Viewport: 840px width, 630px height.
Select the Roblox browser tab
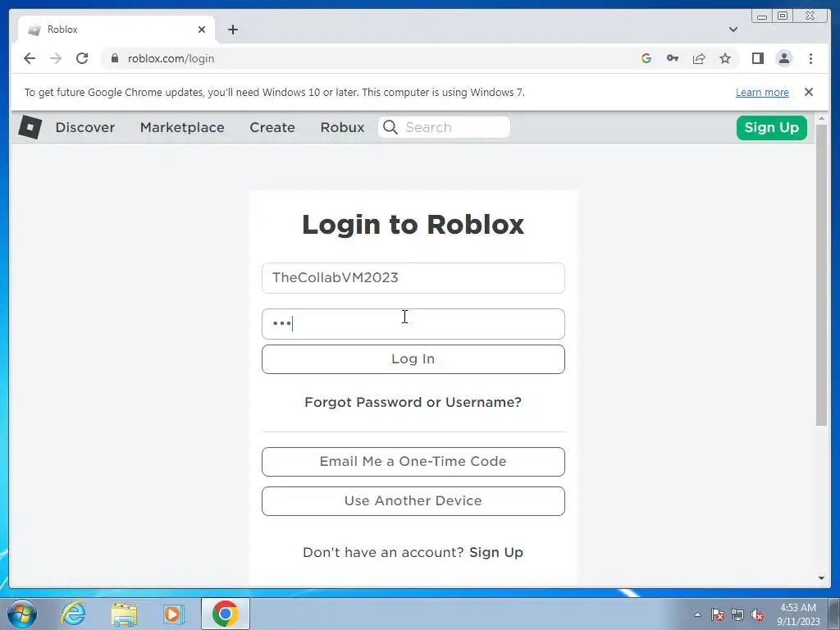(116, 30)
